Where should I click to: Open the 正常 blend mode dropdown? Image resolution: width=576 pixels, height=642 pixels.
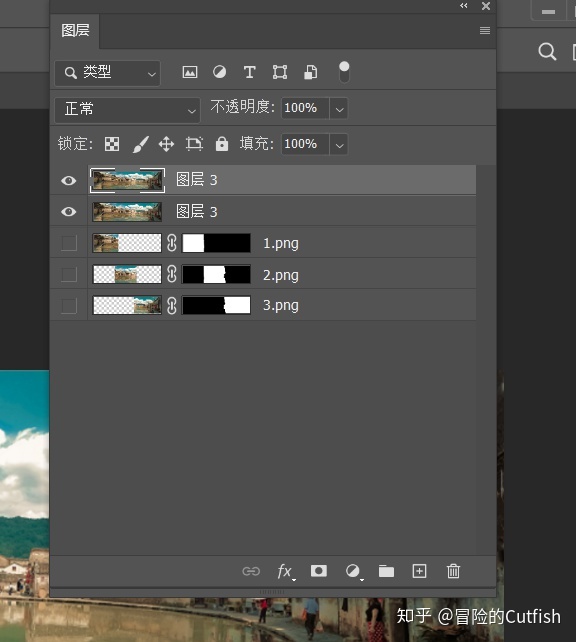coord(127,110)
